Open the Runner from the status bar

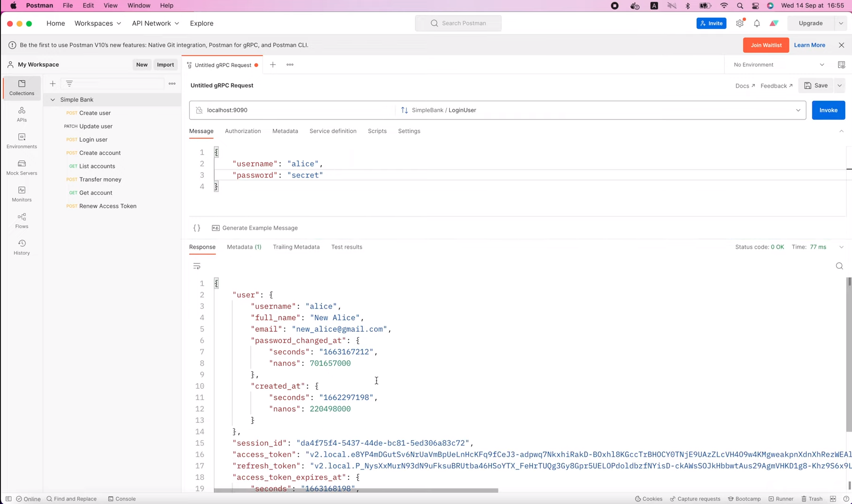click(x=781, y=499)
